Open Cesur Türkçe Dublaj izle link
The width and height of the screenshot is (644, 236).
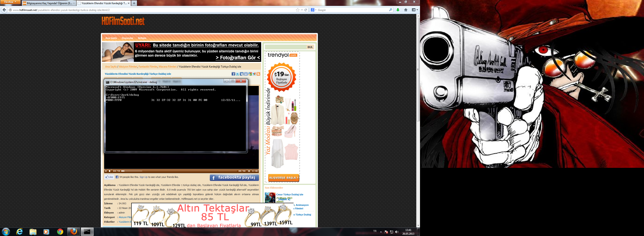pos(289,194)
